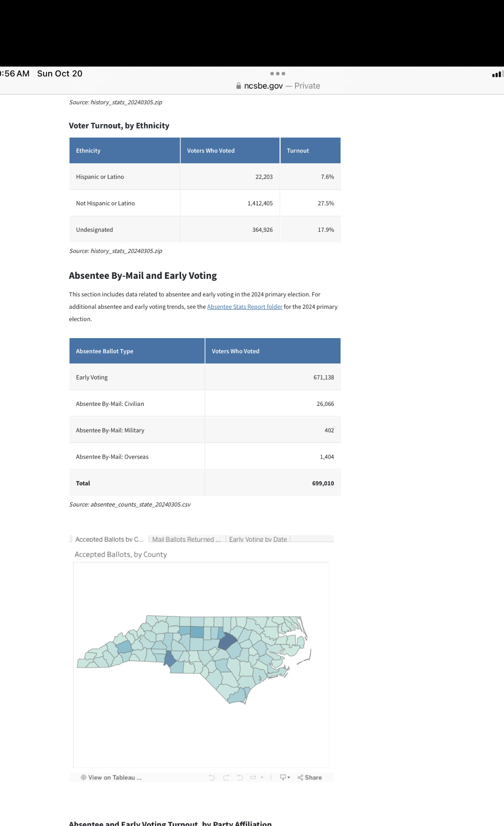Open the small arrow menu beside refresh
Viewport: 504px width, 826px height.
(262, 777)
